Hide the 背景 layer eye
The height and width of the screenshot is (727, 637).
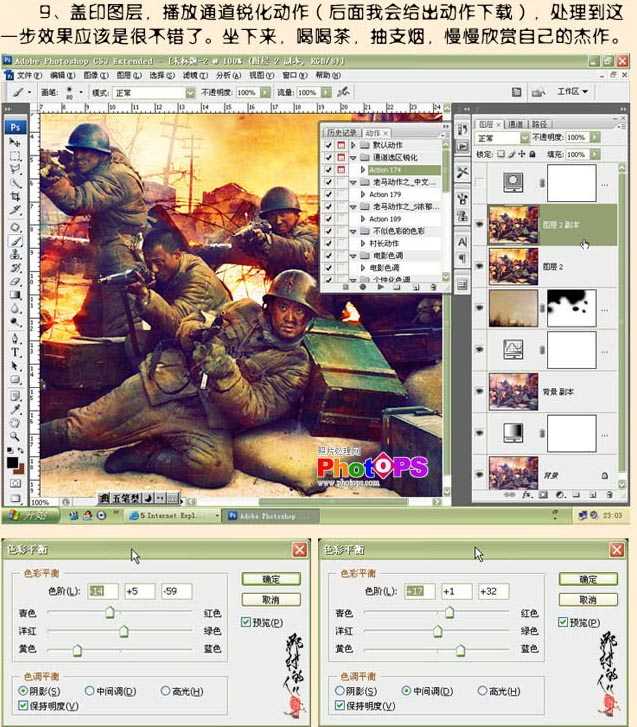[480, 475]
